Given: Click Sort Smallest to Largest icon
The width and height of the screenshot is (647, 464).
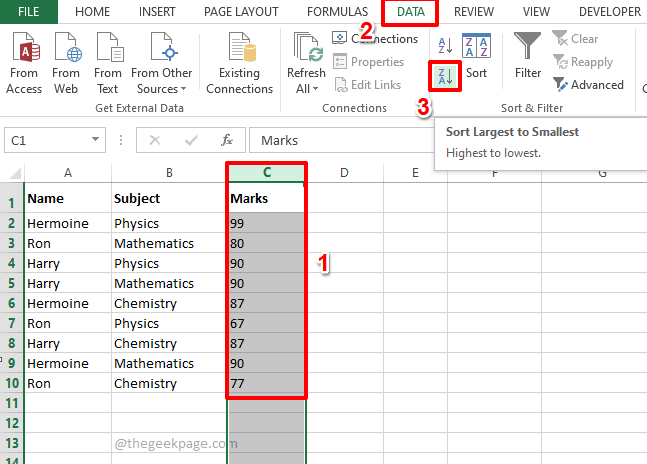Looking at the screenshot, I should [445, 43].
